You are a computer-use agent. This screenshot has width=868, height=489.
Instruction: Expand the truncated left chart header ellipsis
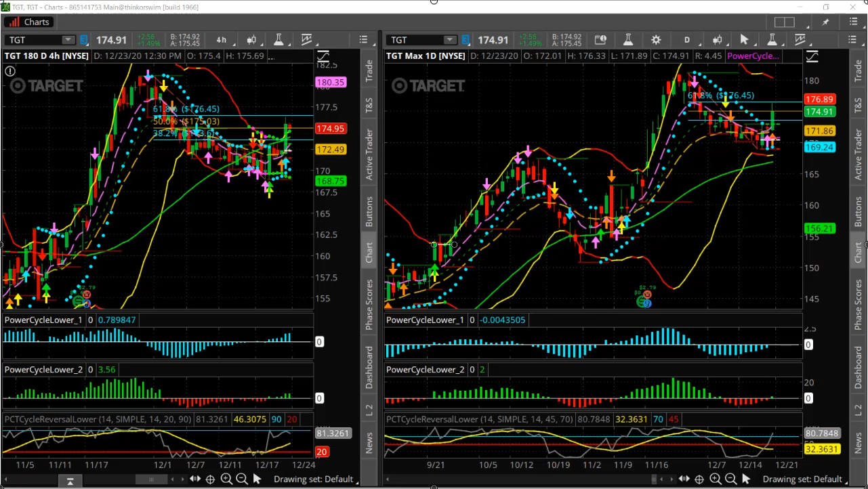tap(272, 56)
